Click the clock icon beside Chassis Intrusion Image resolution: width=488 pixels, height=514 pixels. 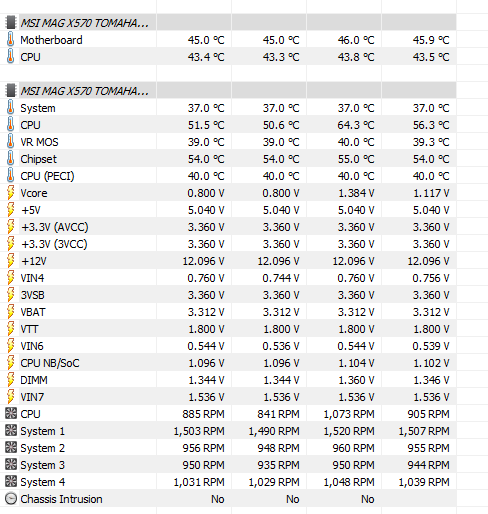point(11,499)
